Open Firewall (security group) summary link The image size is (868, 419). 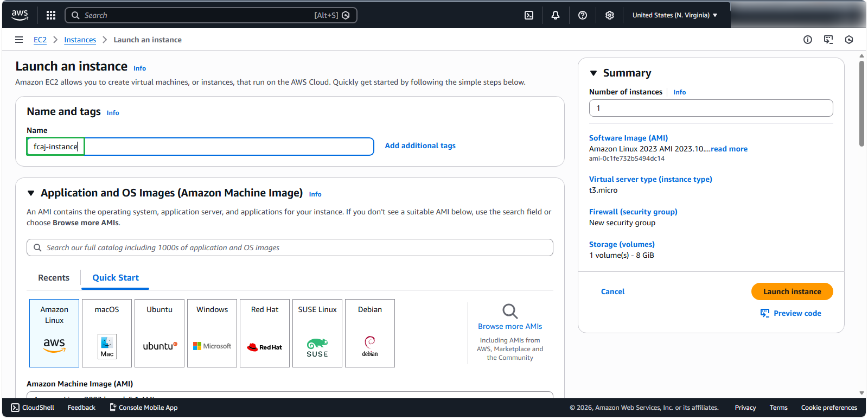click(x=633, y=212)
